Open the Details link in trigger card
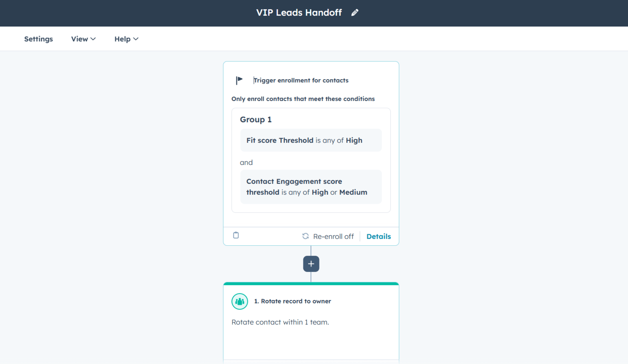The image size is (628, 364). pos(379,236)
